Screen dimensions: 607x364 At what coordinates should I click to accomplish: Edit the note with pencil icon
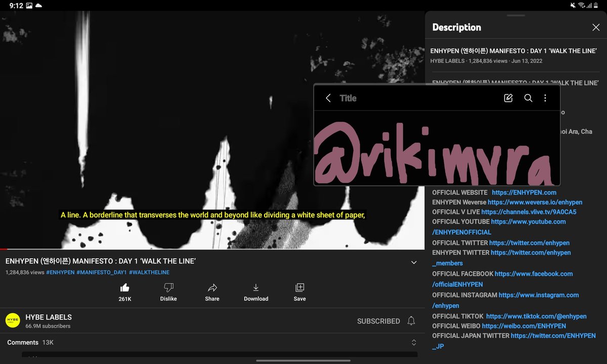(x=508, y=98)
